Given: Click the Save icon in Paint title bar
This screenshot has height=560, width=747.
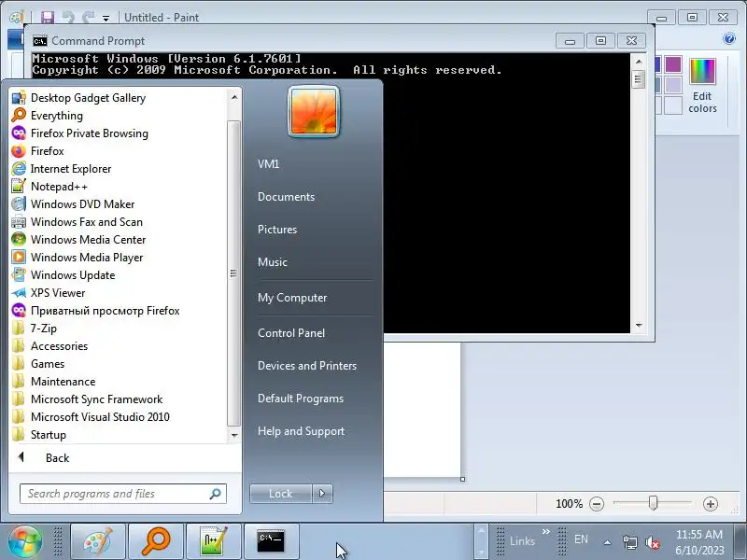Looking at the screenshot, I should [x=48, y=18].
